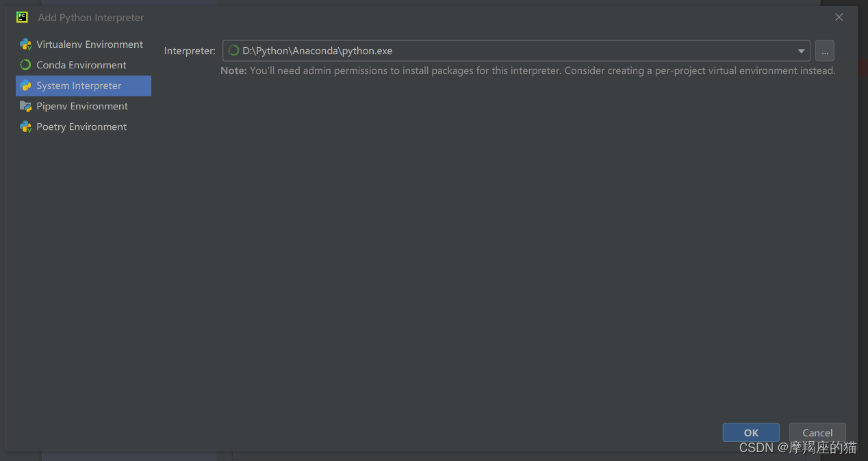Confirm with the OK button
868x461 pixels.
(751, 432)
